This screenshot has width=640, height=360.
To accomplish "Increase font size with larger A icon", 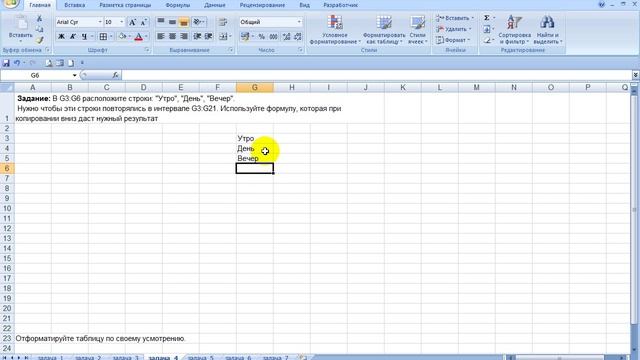I will click(x=132, y=22).
